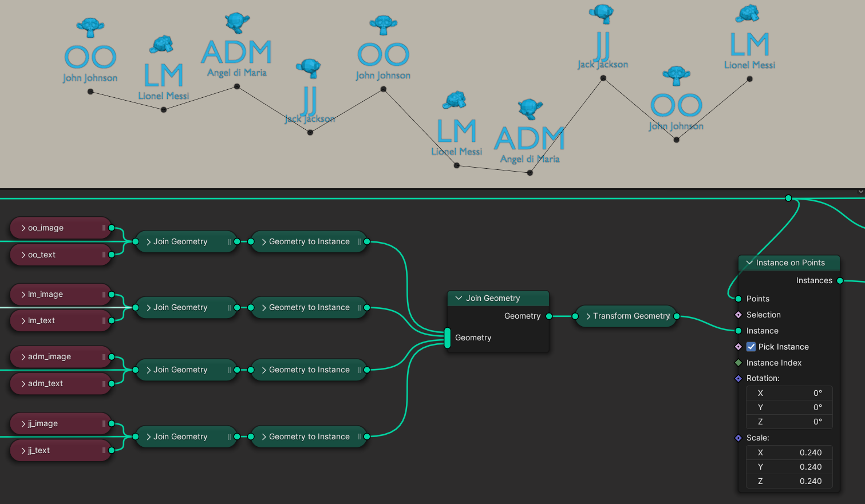Click output socket of jj Geometry to Instance
865x504 pixels.
(x=367, y=436)
